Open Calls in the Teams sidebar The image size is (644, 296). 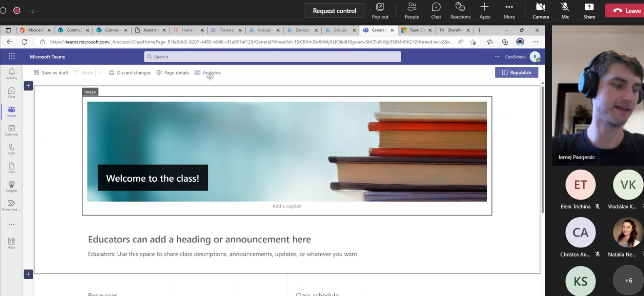pyautogui.click(x=11, y=149)
